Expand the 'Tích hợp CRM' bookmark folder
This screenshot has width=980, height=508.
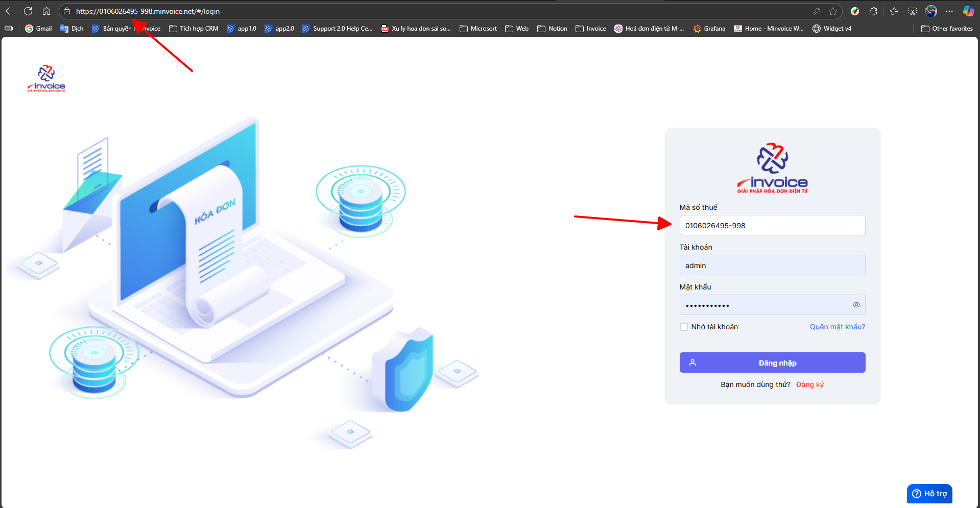[x=194, y=29]
